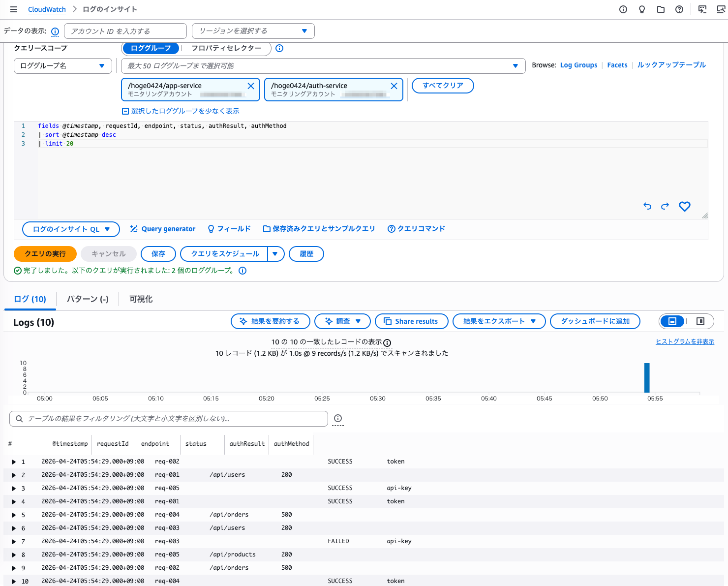Expand the first log record row
Screen dimensions: 728x586
pyautogui.click(x=13, y=462)
